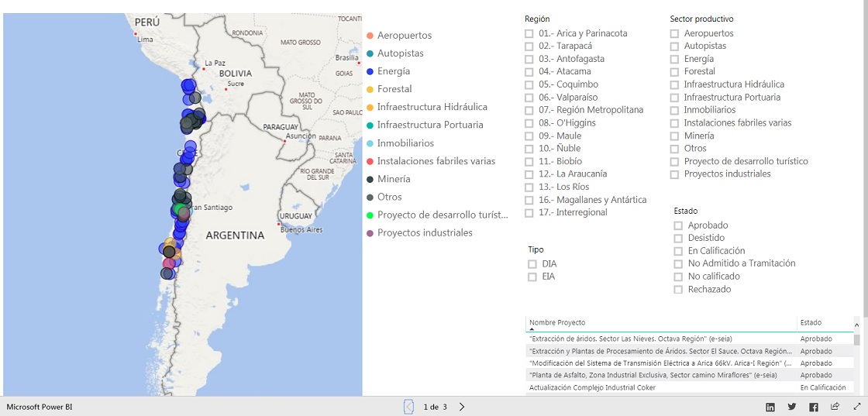Select the EIA tipo checkbox
Image resolution: width=868 pixels, height=416 pixels.
pos(532,277)
